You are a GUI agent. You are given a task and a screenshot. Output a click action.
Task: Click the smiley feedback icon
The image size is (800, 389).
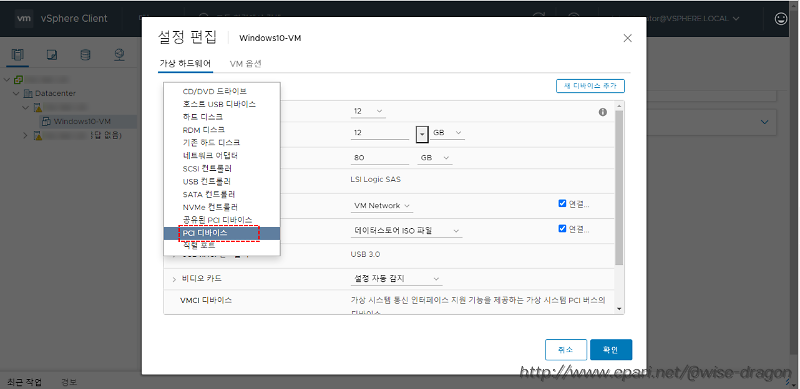tap(781, 18)
